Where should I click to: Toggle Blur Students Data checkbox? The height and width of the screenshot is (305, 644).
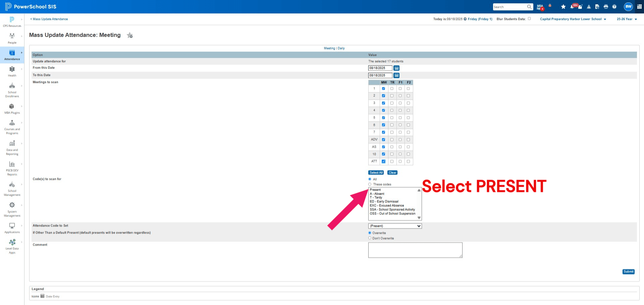tap(529, 19)
